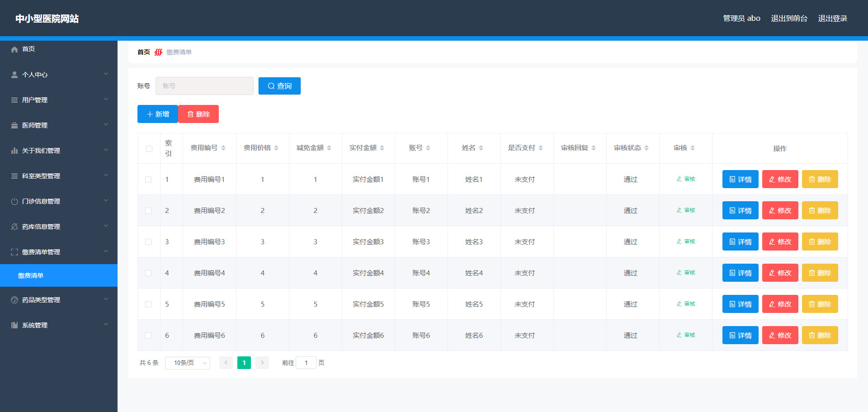
Task: Open the 药品类型管理 menu
Action: (x=59, y=300)
